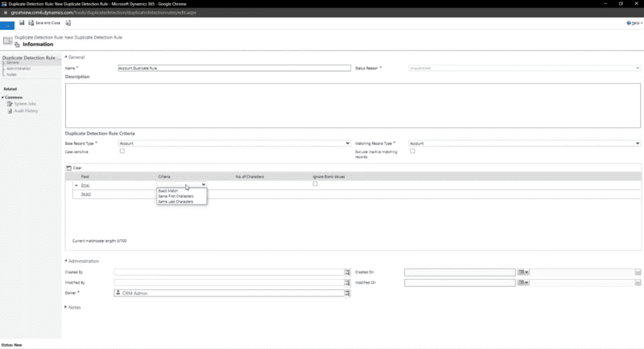The image size is (644, 349).
Task: Go to the General section in left navigation
Action: (13, 63)
